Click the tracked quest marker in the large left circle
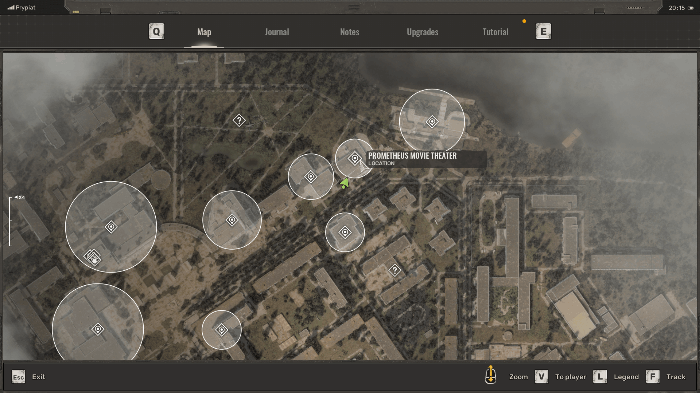This screenshot has height=393, width=700. click(x=93, y=257)
